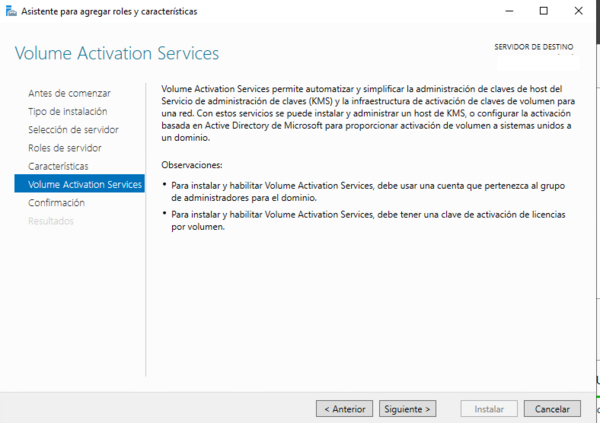The width and height of the screenshot is (600, 423).
Task: Click the wizard icon in the title bar
Action: (x=10, y=11)
